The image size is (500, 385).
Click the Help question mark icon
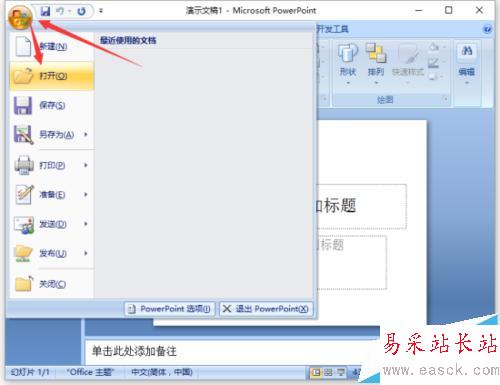487,29
